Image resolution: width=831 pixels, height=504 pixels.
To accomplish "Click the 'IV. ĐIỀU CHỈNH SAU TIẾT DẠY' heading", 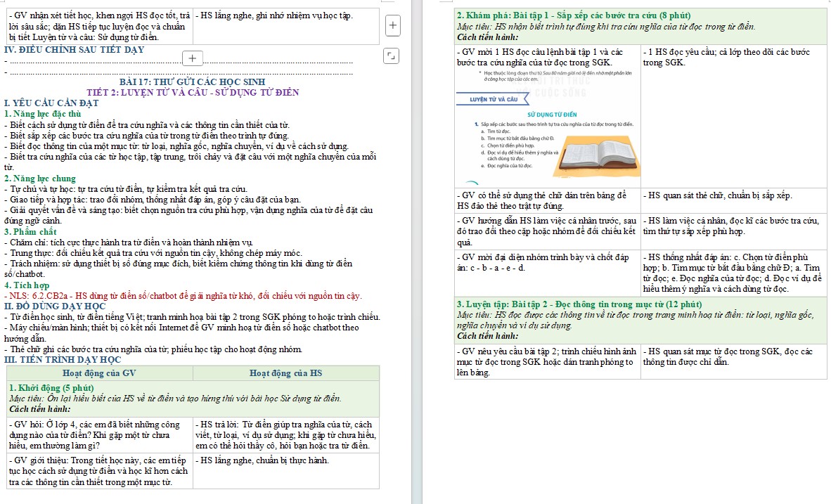I will [75, 50].
